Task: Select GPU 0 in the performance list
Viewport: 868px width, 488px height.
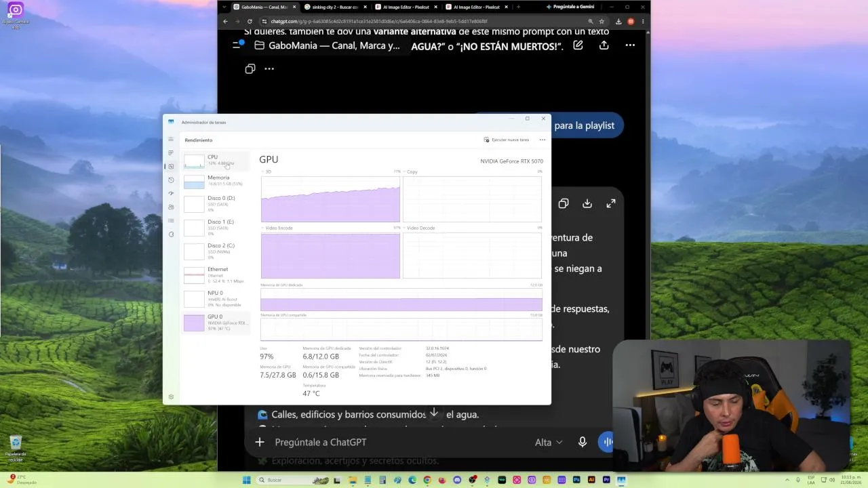Action: point(216,322)
